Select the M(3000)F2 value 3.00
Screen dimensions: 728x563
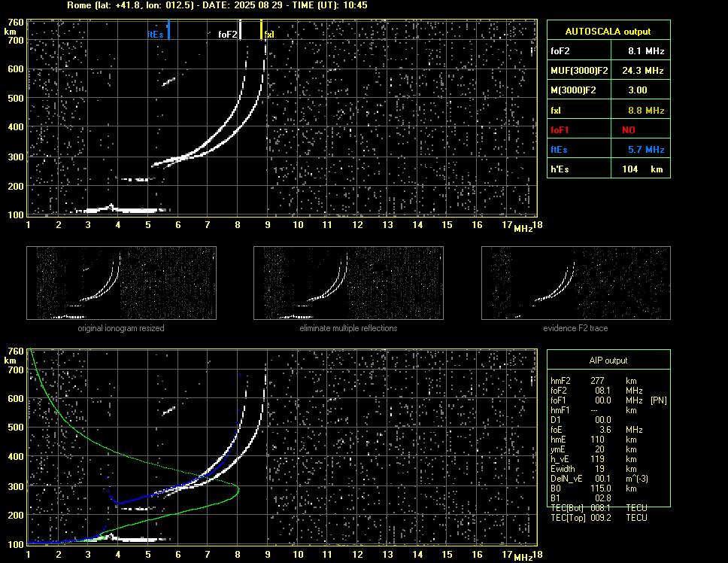coord(638,90)
